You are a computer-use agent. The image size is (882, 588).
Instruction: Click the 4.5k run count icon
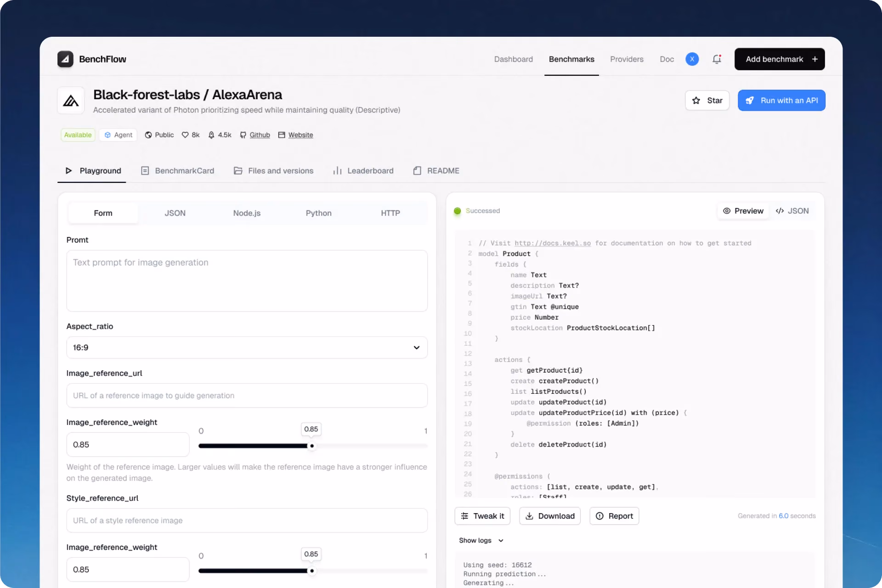coord(211,135)
